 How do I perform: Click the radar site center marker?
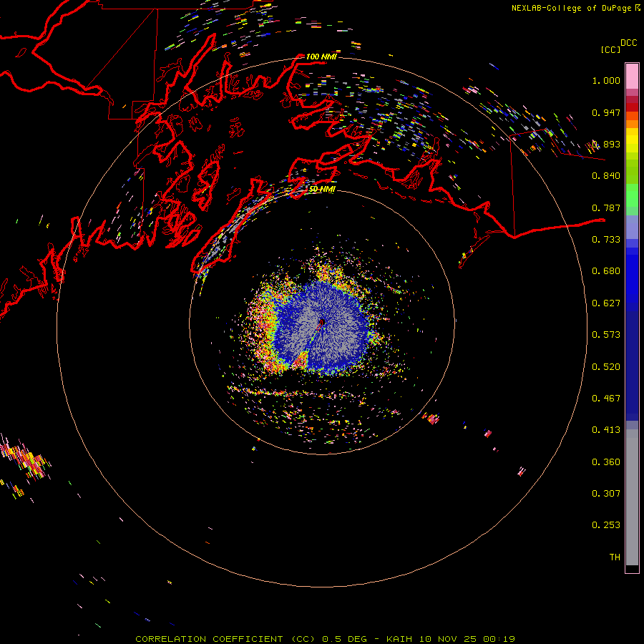[322, 322]
